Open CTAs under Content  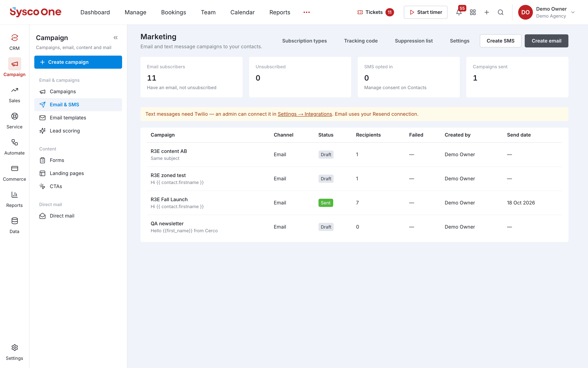pyautogui.click(x=78, y=186)
